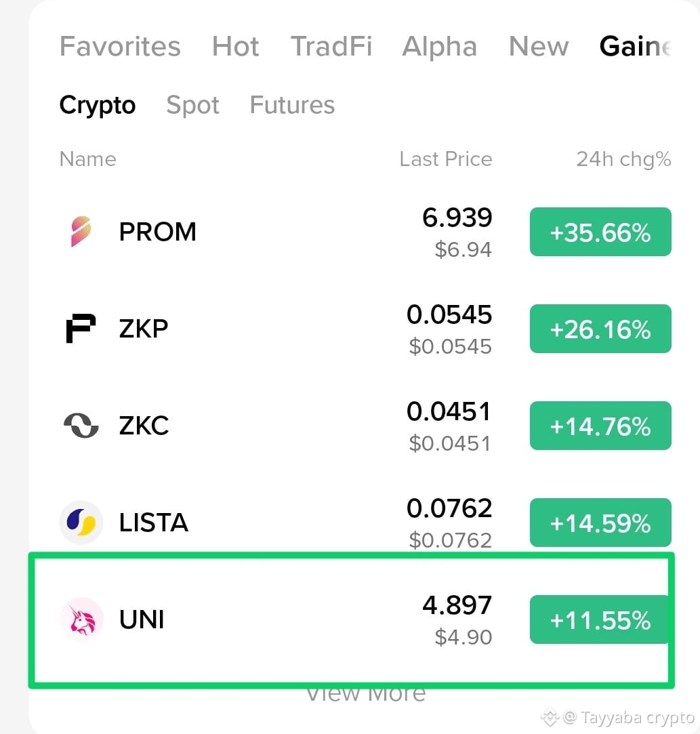Tap the ZKC coin logo icon
Screen dimensions: 700x734
pyautogui.click(x=81, y=426)
